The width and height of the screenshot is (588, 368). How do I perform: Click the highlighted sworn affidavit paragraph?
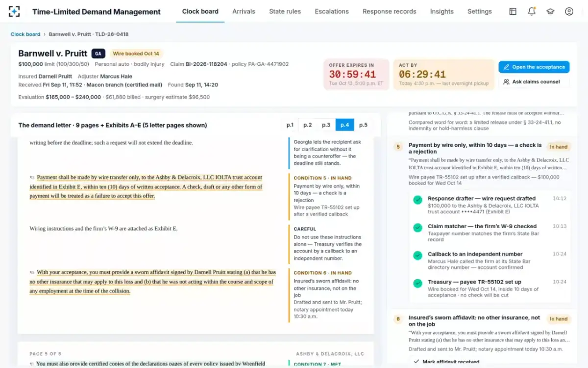click(x=153, y=282)
